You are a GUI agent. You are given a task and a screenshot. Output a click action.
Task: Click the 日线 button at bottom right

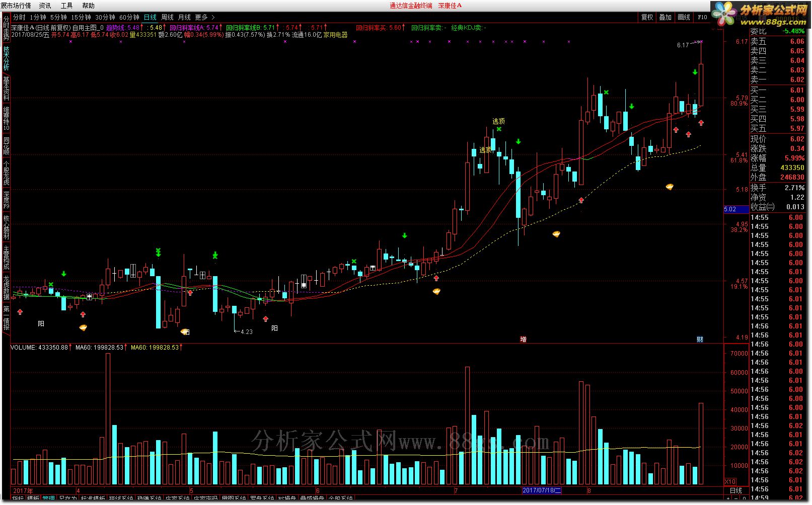click(736, 490)
